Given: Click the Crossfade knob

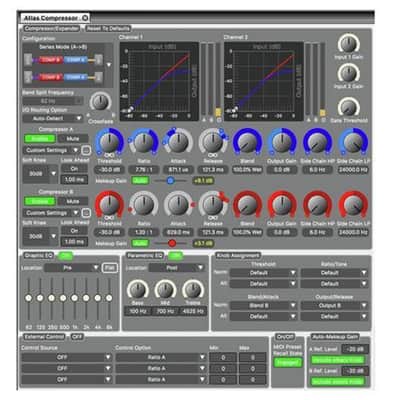Looking at the screenshot, I should point(100,102).
